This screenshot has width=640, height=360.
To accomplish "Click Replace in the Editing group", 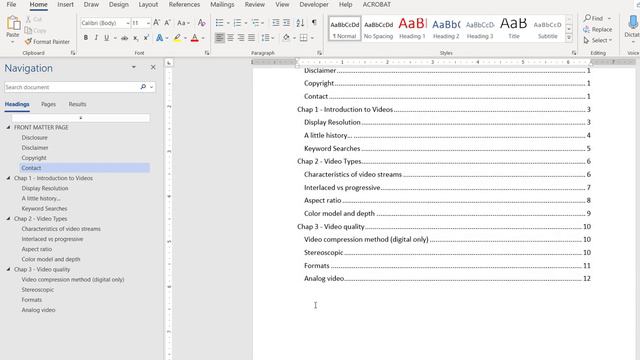I will point(598,29).
